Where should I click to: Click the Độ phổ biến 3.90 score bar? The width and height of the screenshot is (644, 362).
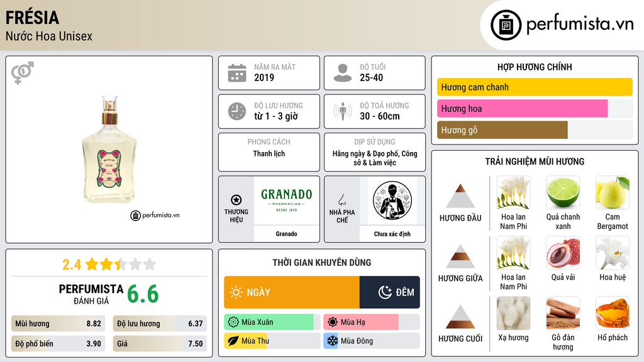58,344
